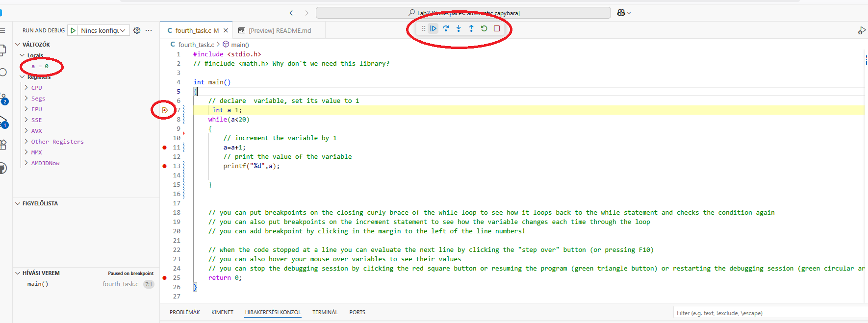This screenshot has height=323, width=868.
Task: Click the Continue button in debug toolbar
Action: (x=433, y=28)
